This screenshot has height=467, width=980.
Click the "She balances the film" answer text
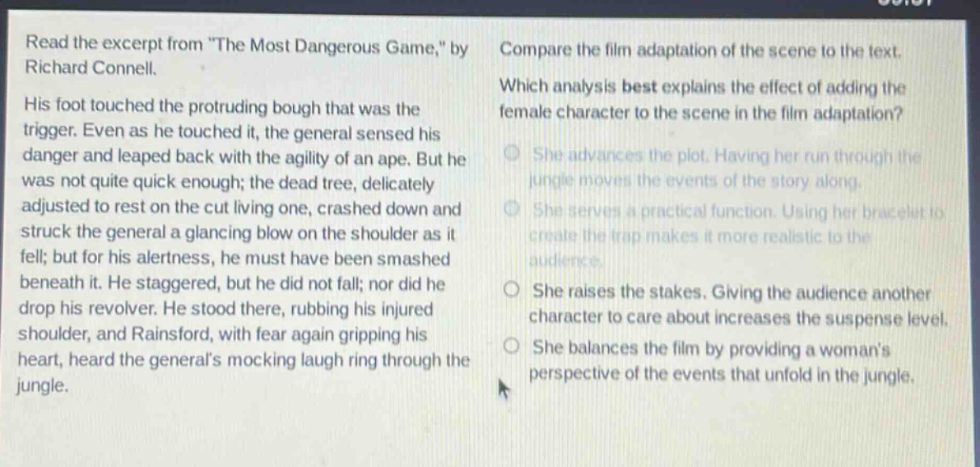click(722, 360)
